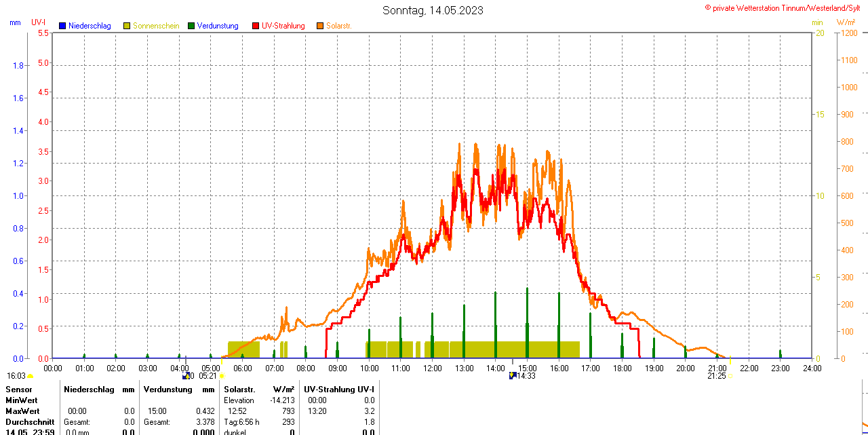
Task: Click the Sonntag, 14.05.2023 chart title
Action: (x=433, y=10)
